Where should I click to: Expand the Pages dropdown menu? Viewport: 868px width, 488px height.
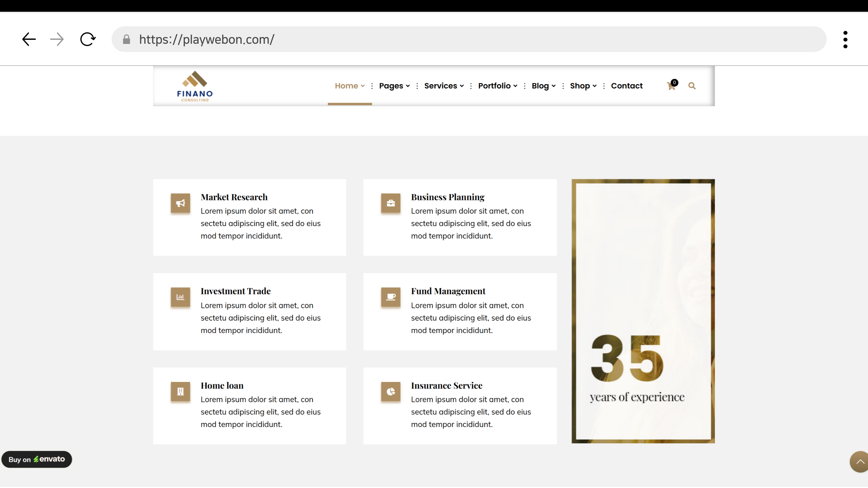click(394, 86)
